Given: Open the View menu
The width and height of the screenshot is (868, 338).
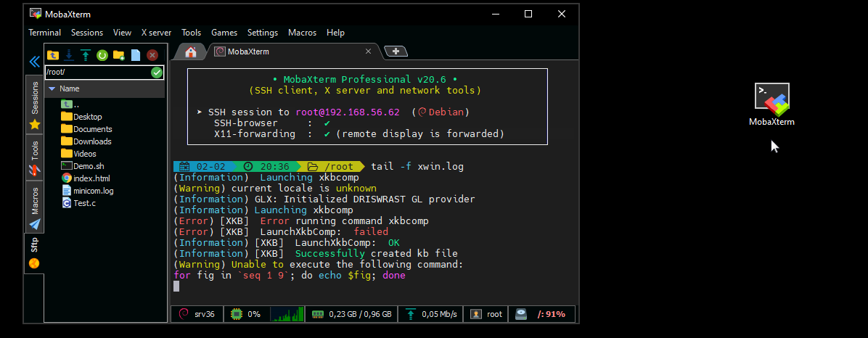Looking at the screenshot, I should [123, 33].
